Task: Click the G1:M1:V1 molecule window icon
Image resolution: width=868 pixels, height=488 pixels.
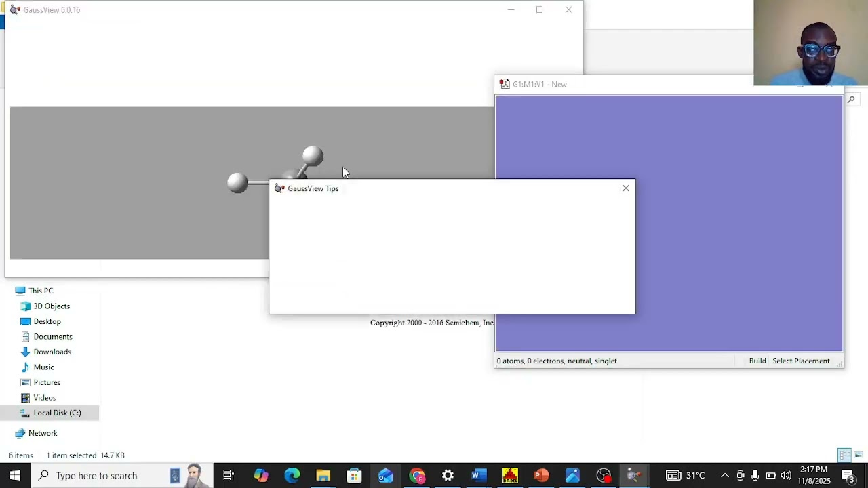Action: point(505,84)
